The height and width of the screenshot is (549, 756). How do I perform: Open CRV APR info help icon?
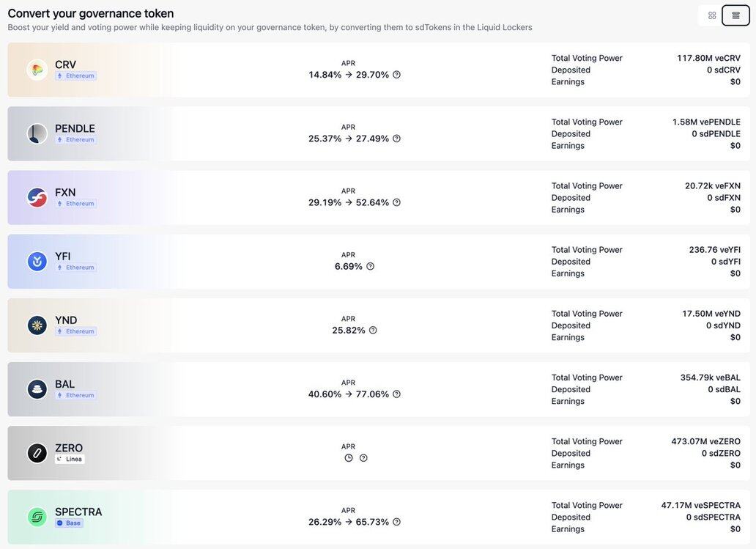(x=396, y=75)
